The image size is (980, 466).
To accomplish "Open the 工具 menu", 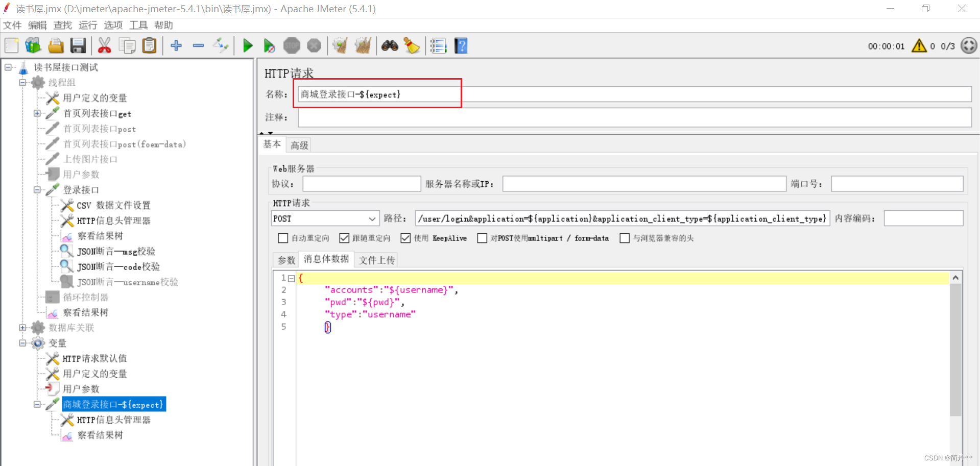I will 138,25.
